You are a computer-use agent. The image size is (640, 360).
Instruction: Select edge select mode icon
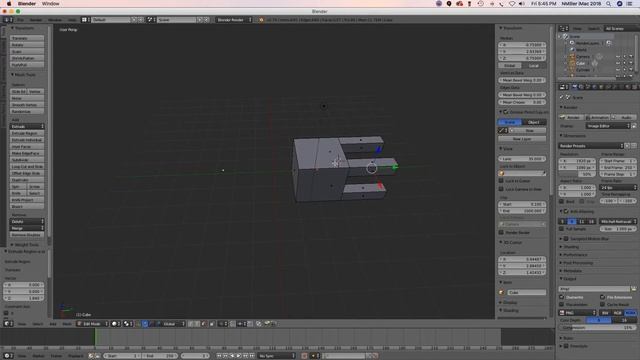(198, 324)
